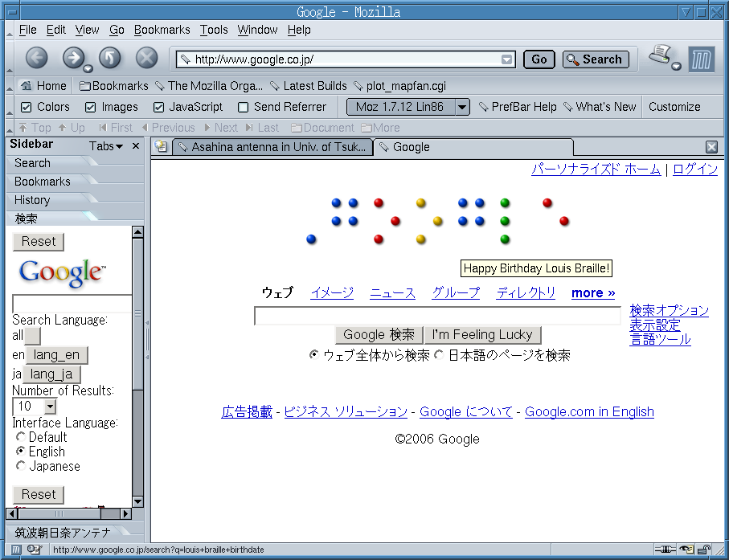Click the sidebar vertical scrollbar thumb
729x560 pixels.
pyautogui.click(x=137, y=313)
